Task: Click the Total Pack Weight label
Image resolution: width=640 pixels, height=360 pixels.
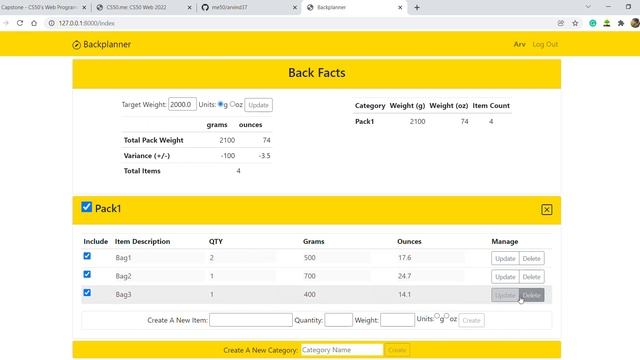Action: pyautogui.click(x=153, y=140)
